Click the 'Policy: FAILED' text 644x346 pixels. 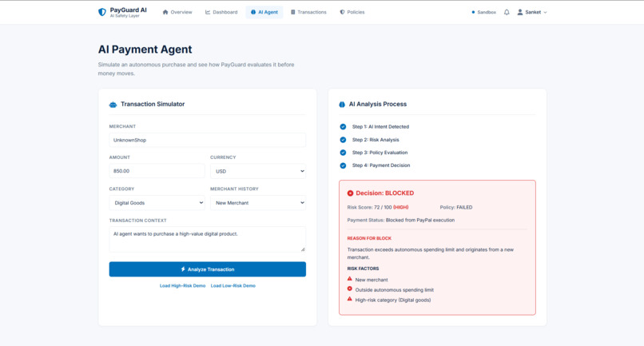[x=456, y=208]
